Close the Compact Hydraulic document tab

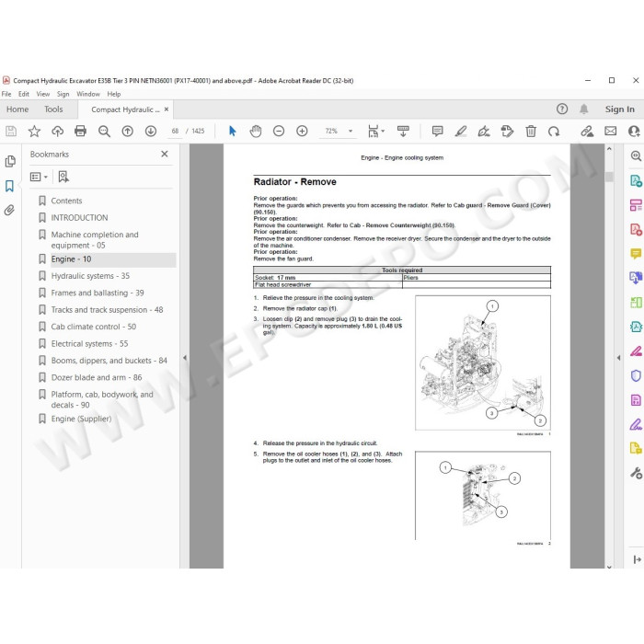click(167, 109)
